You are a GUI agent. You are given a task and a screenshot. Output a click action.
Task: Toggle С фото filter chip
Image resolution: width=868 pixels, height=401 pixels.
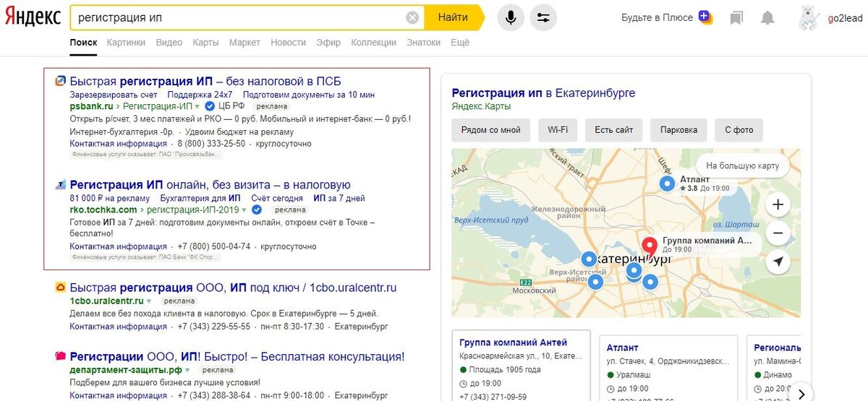pos(739,130)
